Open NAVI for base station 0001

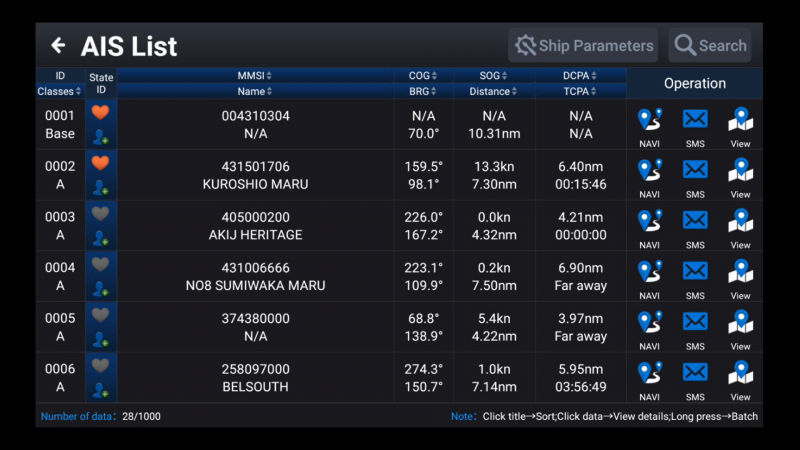649,120
